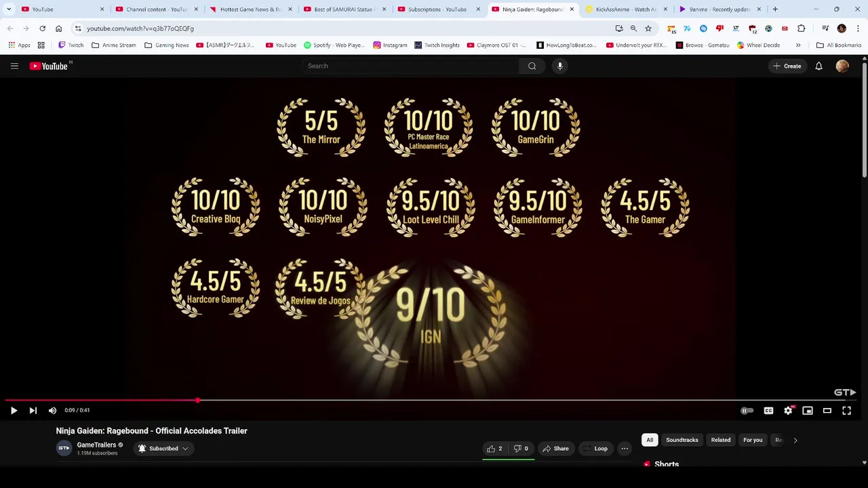Open the Subscribed notification dropdown
The width and height of the screenshot is (868, 488).
(x=163, y=448)
